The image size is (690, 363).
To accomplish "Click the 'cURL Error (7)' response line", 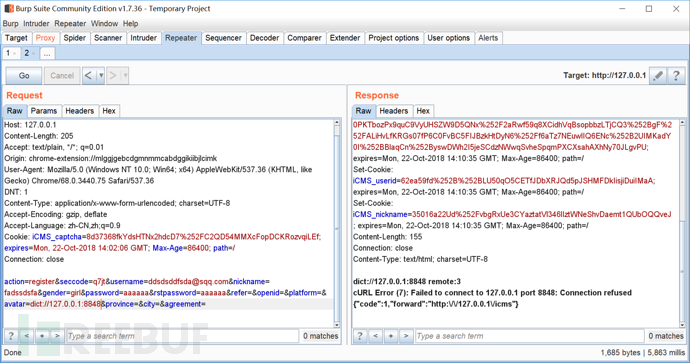I will point(492,293).
